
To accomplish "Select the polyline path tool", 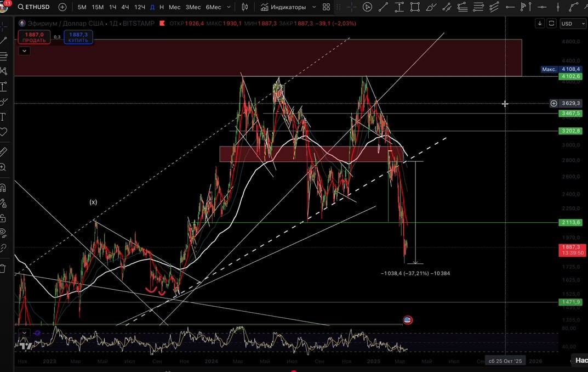I will (x=574, y=7).
